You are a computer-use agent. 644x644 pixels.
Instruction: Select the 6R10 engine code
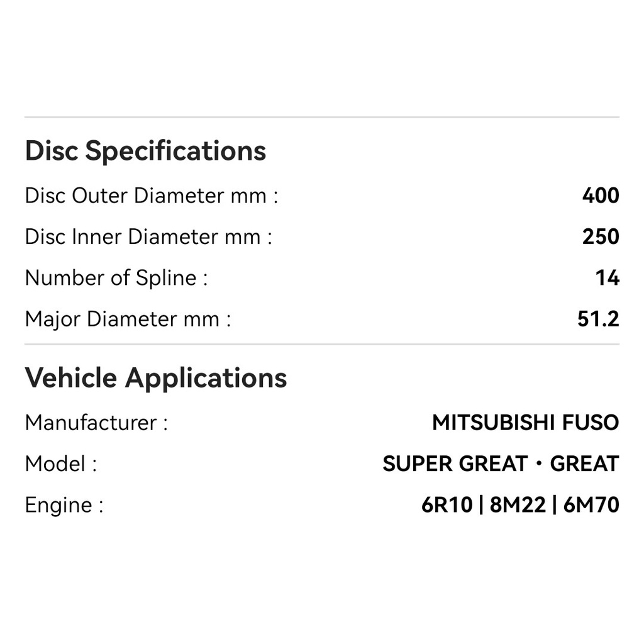pyautogui.click(x=447, y=505)
